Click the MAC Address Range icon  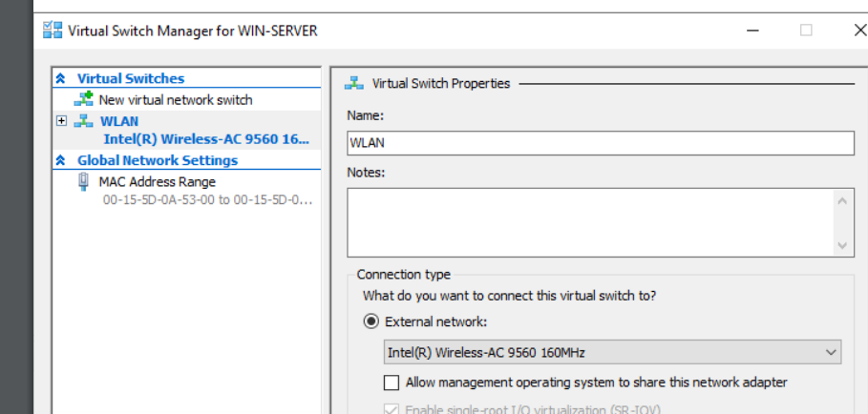pyautogui.click(x=84, y=181)
